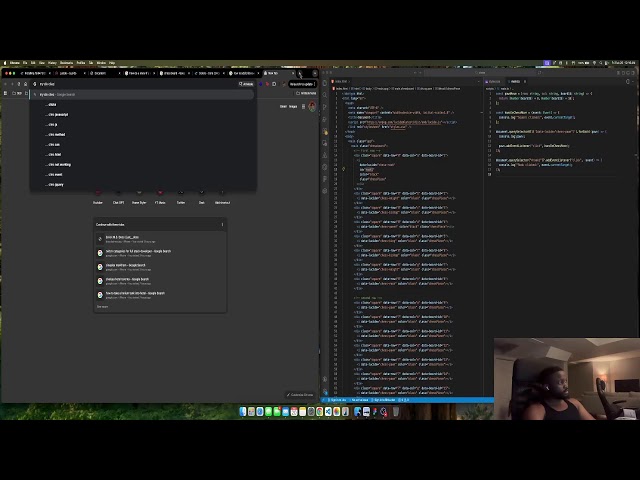Select the 'jquery' autocomplete suggestion
Screen dimensions: 640x480
coord(142,184)
